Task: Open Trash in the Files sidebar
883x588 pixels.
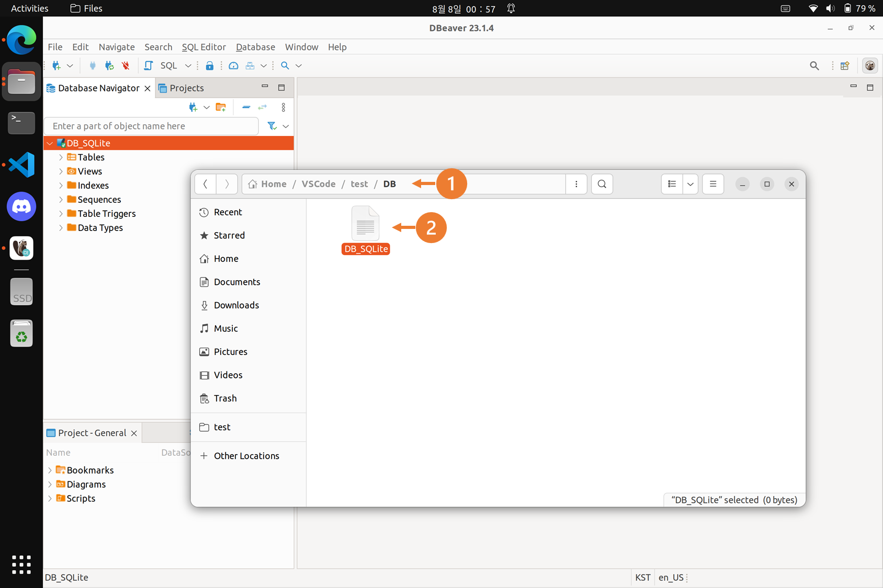Action: coord(248,398)
